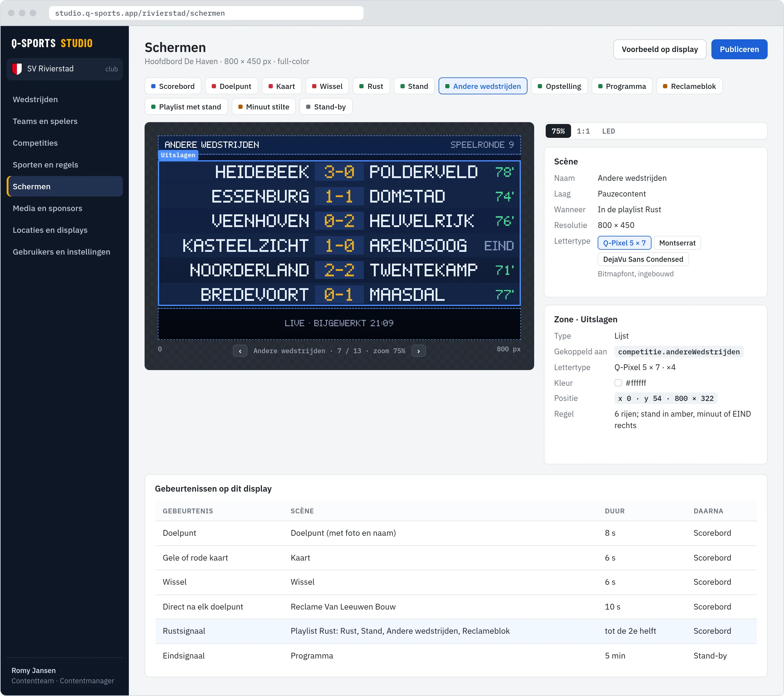Click the browser address bar
This screenshot has width=784, height=696.
(206, 13)
